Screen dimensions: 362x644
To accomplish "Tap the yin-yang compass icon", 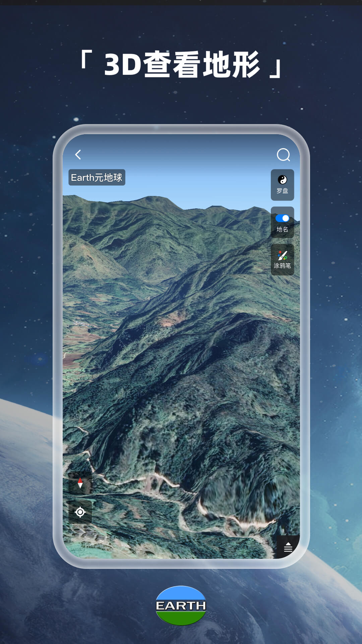I will coord(282,180).
